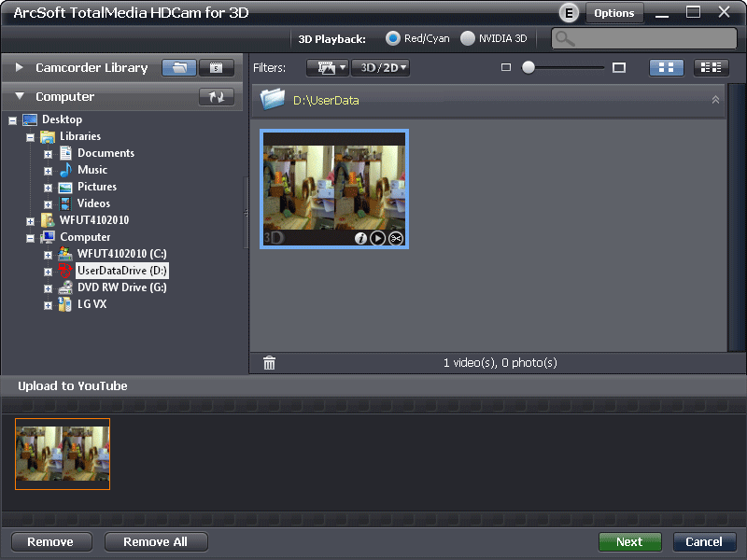
Task: Click the media browser vertical scrollbar
Action: pos(737,218)
